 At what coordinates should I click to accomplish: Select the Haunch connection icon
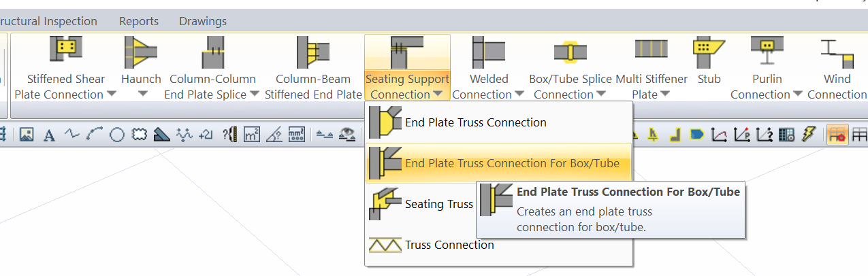pyautogui.click(x=141, y=51)
